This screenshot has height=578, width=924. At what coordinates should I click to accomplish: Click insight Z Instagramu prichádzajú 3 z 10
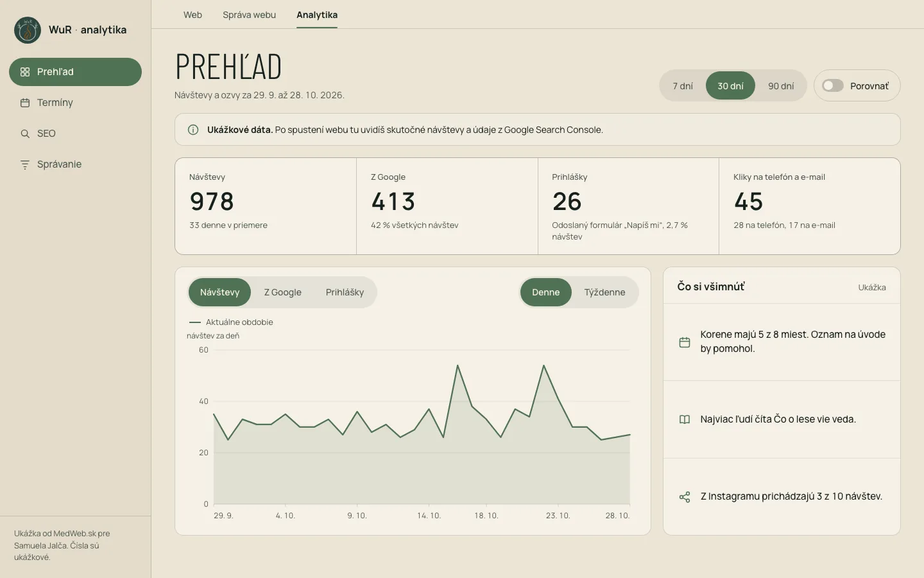point(791,496)
